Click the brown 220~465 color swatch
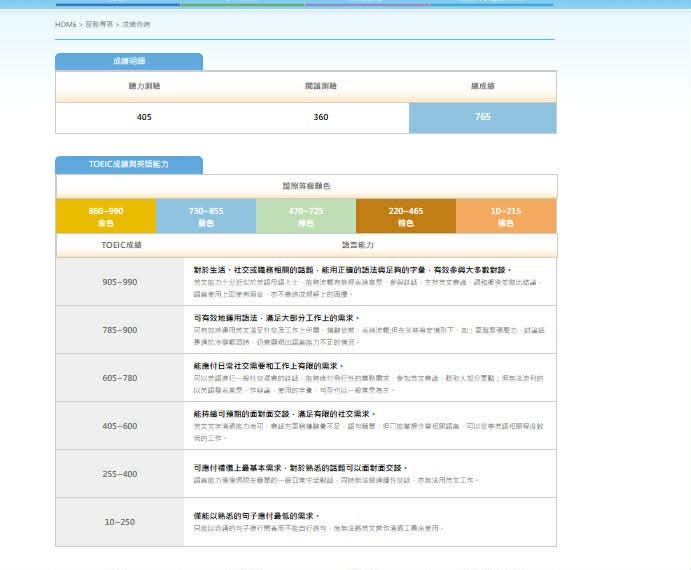This screenshot has width=691, height=570. click(406, 217)
